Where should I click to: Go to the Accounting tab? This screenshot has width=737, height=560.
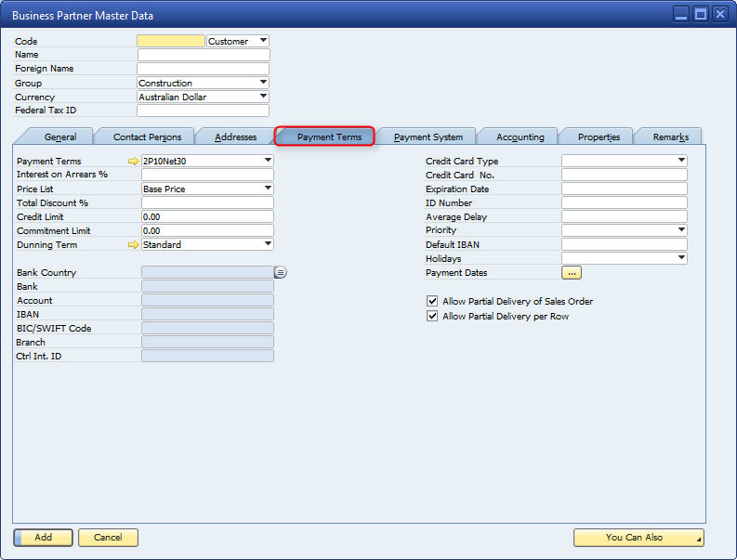520,137
